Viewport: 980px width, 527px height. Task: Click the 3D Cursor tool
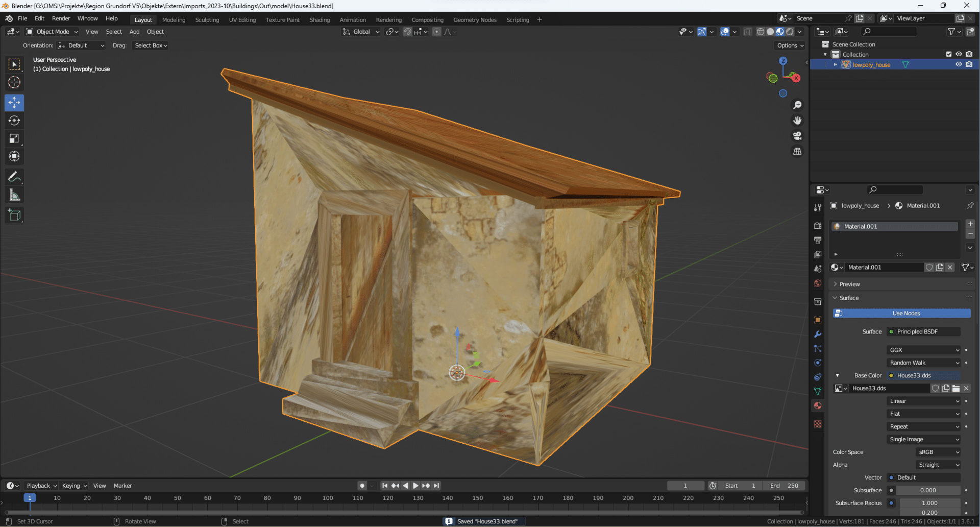14,82
